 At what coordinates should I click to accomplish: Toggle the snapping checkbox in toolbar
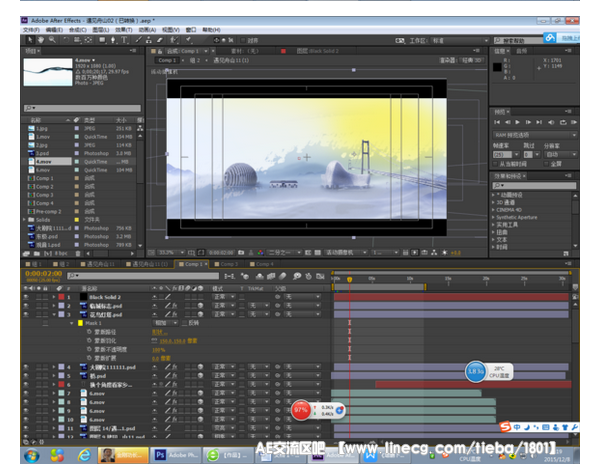(243, 40)
